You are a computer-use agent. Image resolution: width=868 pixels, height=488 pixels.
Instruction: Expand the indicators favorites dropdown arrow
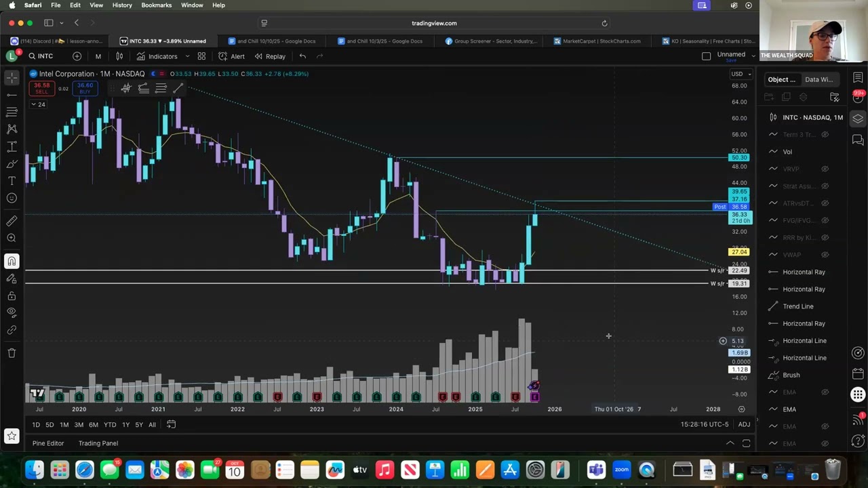coord(187,56)
